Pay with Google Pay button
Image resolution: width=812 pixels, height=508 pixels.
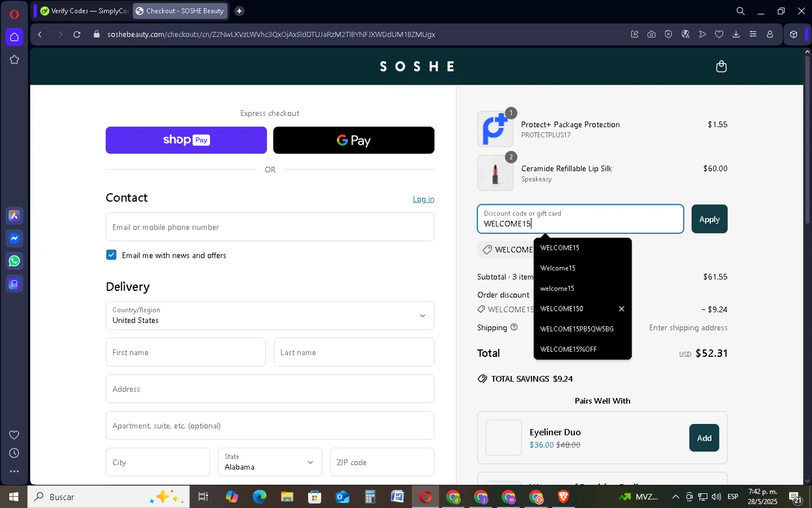coord(353,140)
